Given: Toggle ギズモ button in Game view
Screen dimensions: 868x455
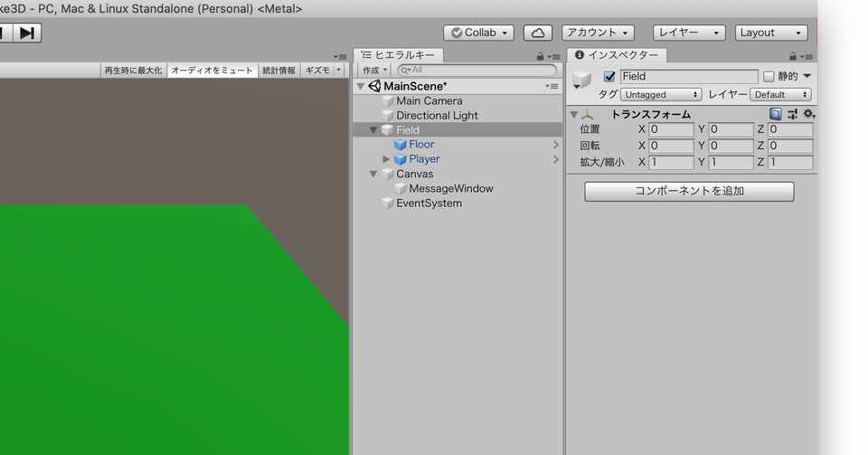Looking at the screenshot, I should point(317,71).
